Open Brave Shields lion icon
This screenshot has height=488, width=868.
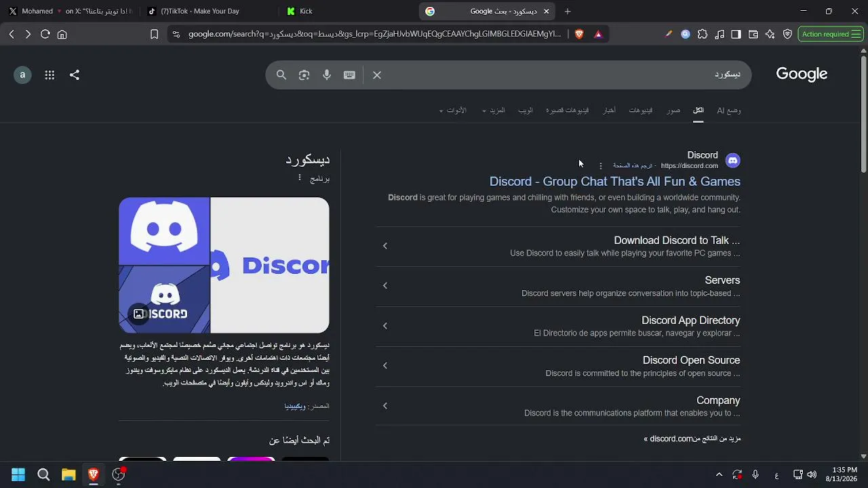(x=579, y=34)
